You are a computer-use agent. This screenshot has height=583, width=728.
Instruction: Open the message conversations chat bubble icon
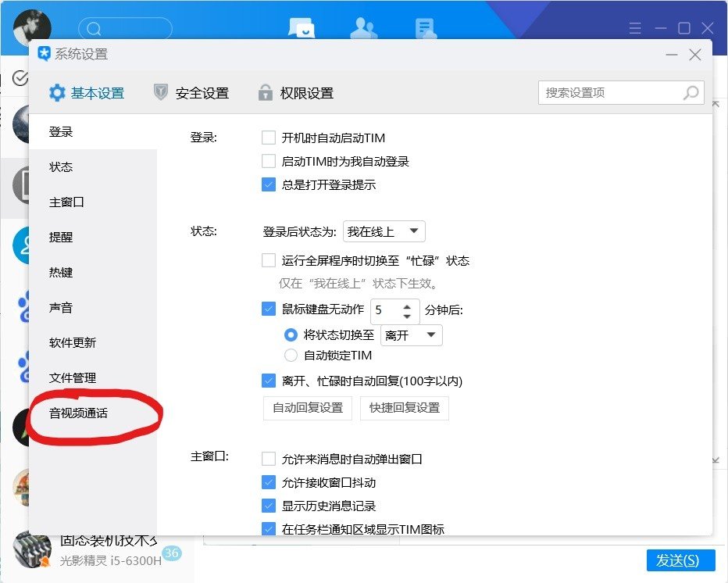pos(302,28)
